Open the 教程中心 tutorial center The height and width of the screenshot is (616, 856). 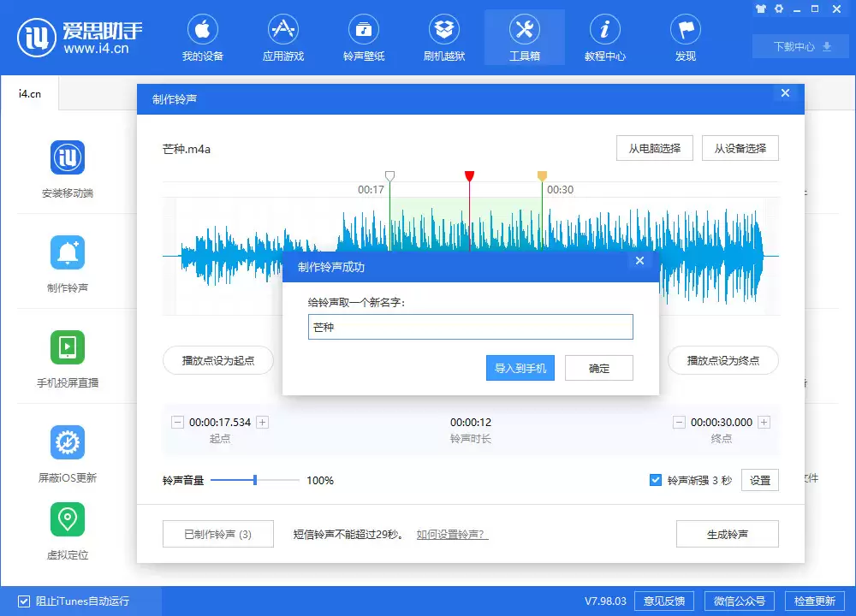tap(605, 38)
